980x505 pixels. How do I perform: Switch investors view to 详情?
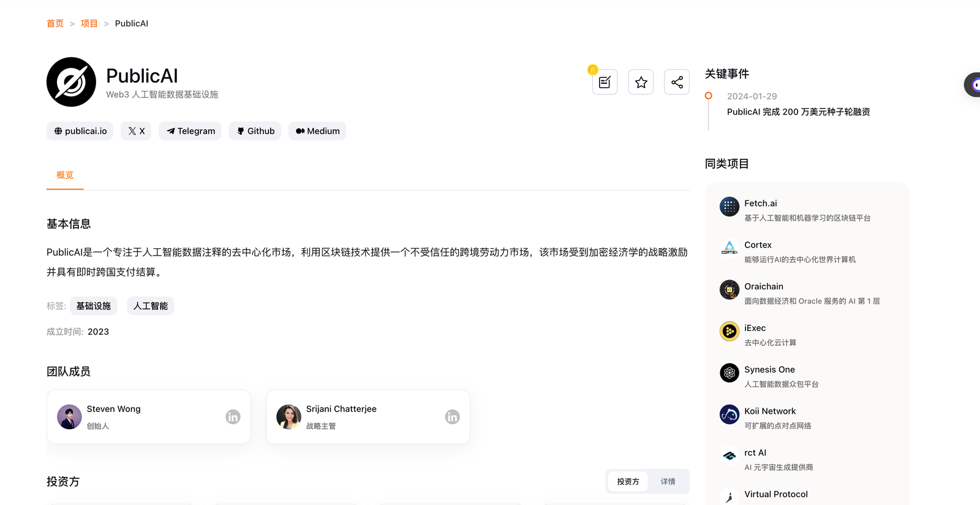click(668, 482)
